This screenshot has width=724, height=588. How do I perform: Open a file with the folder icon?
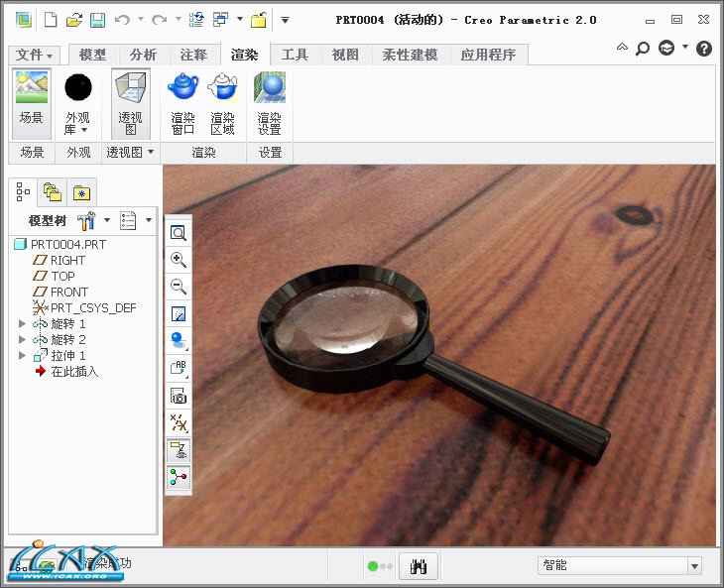[73, 20]
